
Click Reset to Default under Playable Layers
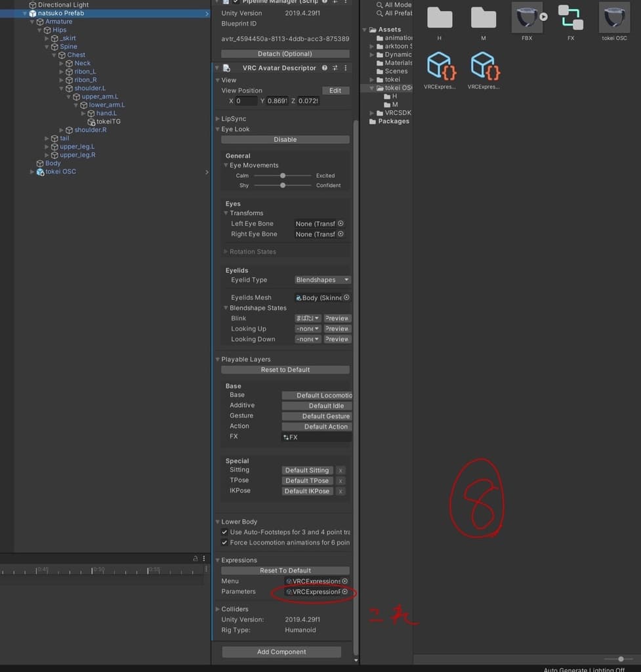pos(285,370)
